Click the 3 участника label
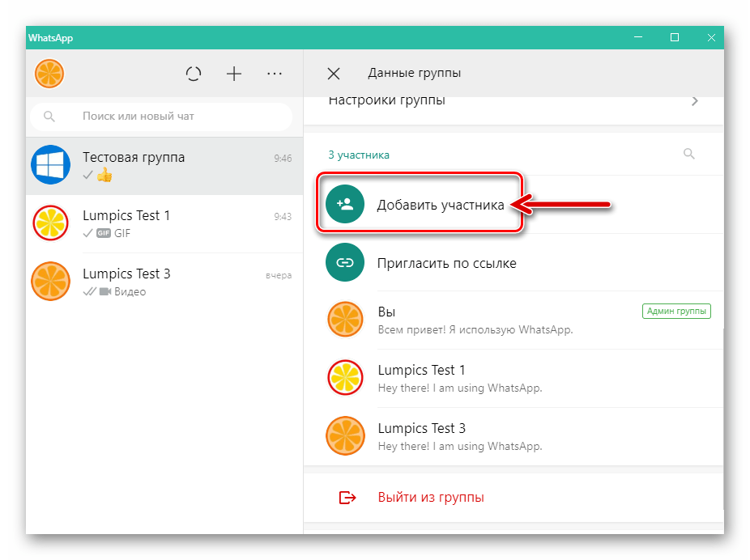The height and width of the screenshot is (560, 750). pyautogui.click(x=359, y=155)
